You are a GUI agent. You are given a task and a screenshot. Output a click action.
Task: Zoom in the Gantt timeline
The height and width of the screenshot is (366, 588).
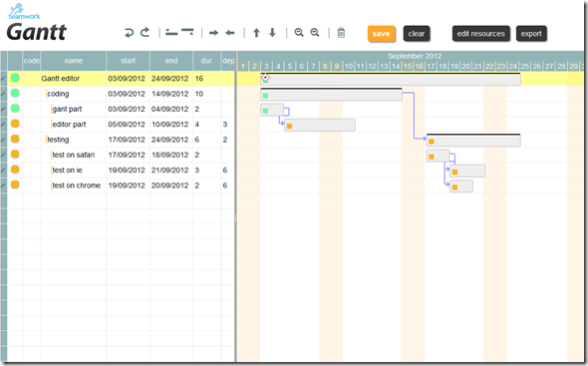point(315,33)
